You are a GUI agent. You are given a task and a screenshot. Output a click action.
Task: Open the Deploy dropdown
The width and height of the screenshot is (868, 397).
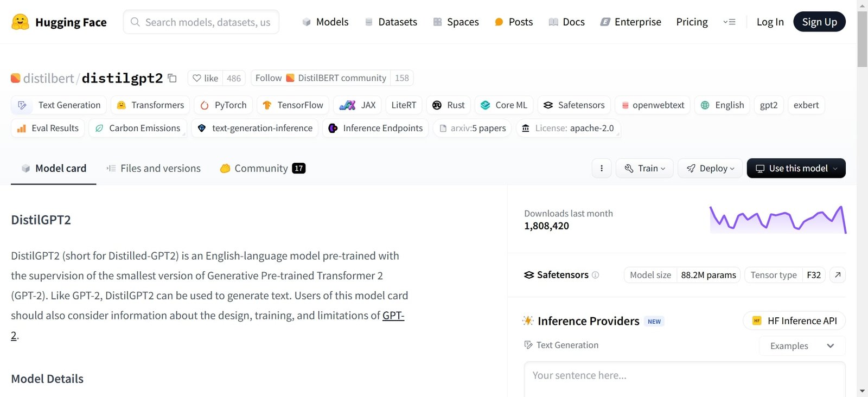click(x=710, y=168)
